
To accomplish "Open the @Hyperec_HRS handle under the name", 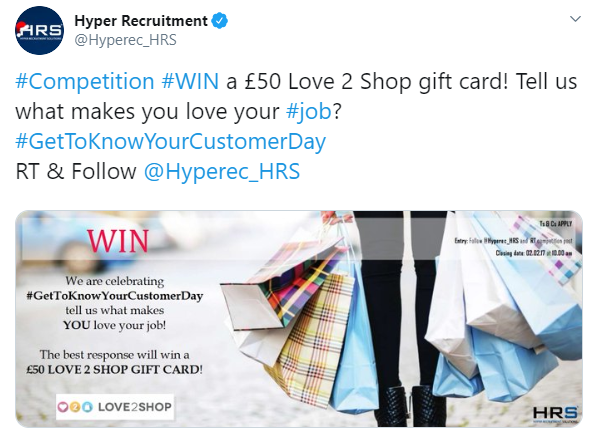I will coord(125,40).
